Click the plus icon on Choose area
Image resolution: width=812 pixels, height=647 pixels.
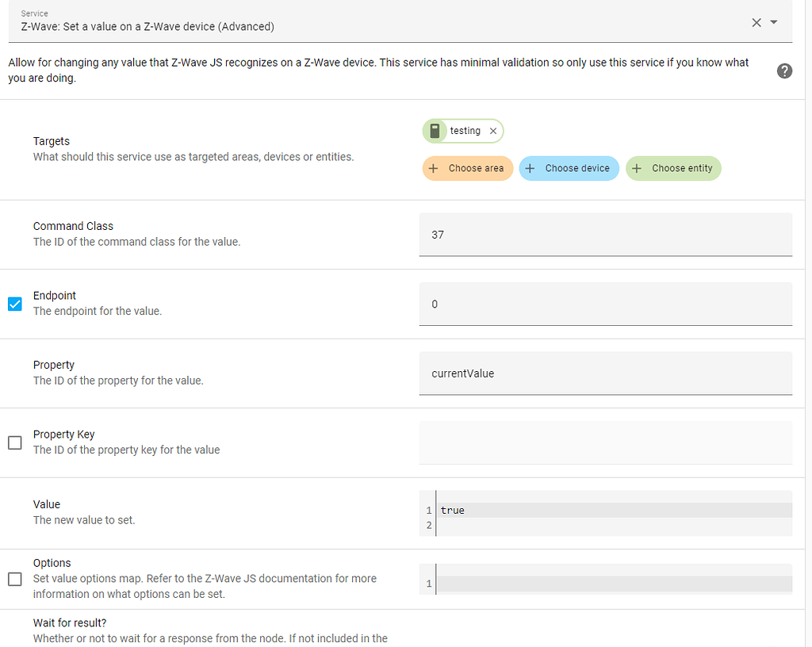click(433, 168)
